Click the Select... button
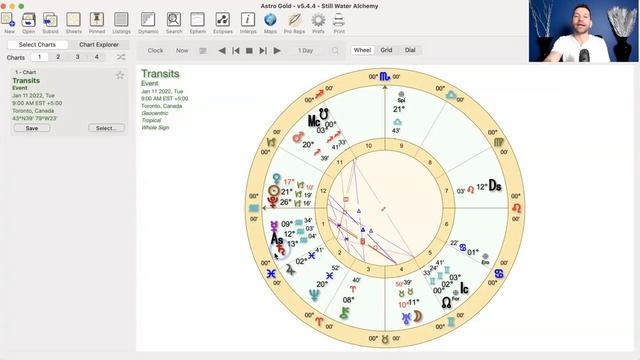640x360 pixels. coord(107,128)
